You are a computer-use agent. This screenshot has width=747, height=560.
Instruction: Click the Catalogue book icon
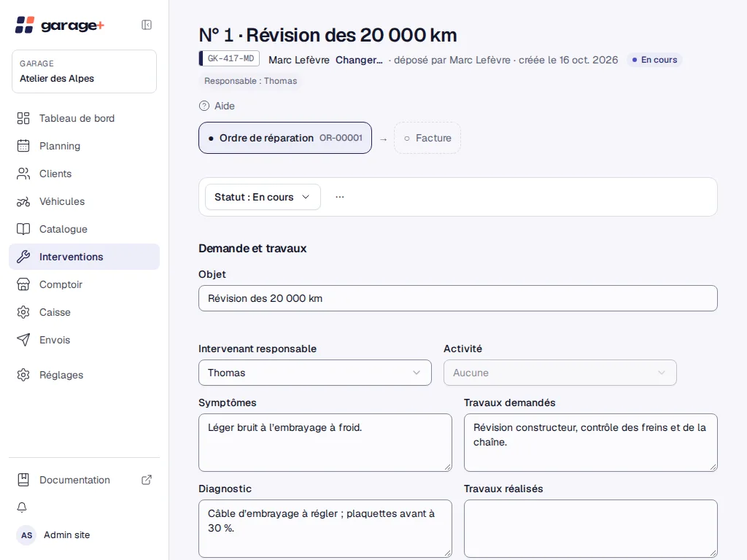(x=23, y=229)
